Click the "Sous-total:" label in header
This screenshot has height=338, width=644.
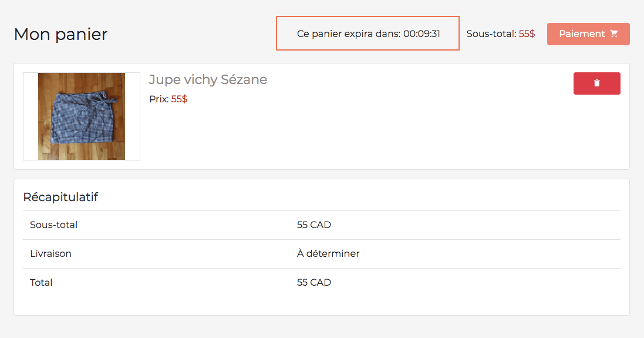click(x=491, y=34)
